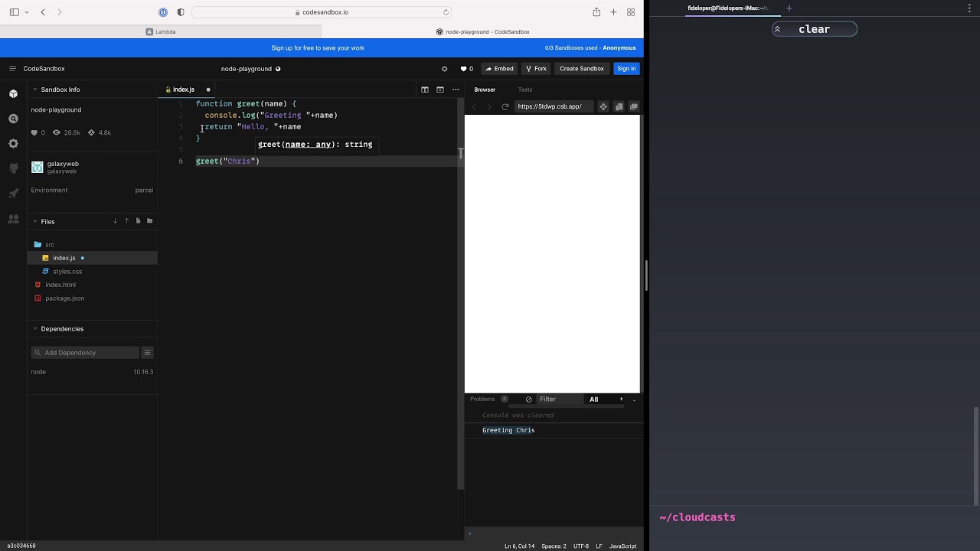Click the Fork button
980x551 pixels.
[x=536, y=69]
